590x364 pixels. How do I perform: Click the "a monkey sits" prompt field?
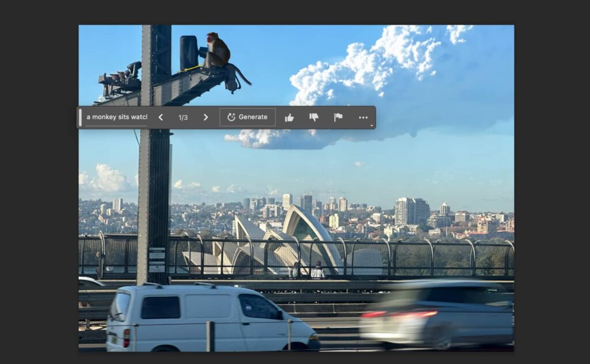tap(116, 117)
